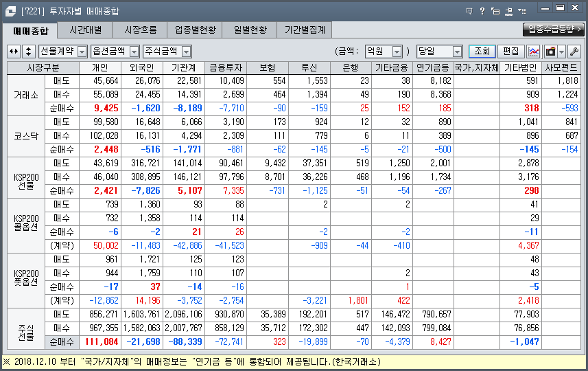Click 주식선물 개인 net value 111,084

click(x=102, y=342)
